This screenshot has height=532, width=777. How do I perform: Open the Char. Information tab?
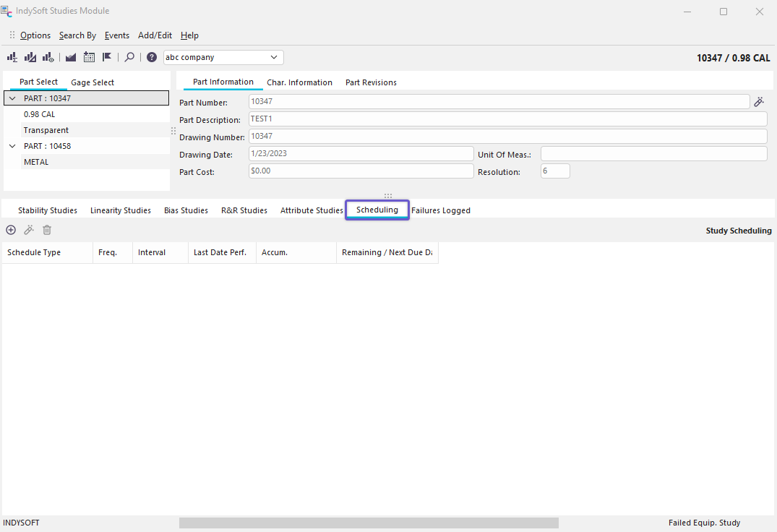299,82
